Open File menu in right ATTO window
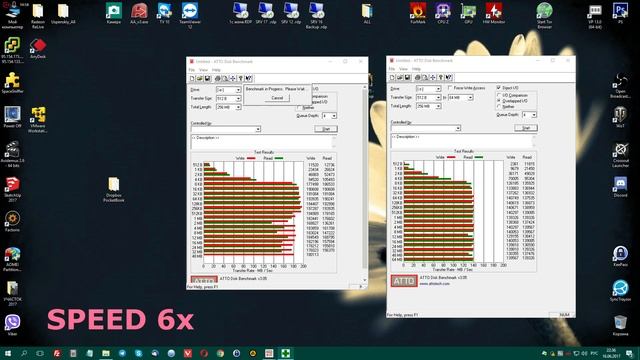 (x=391, y=69)
